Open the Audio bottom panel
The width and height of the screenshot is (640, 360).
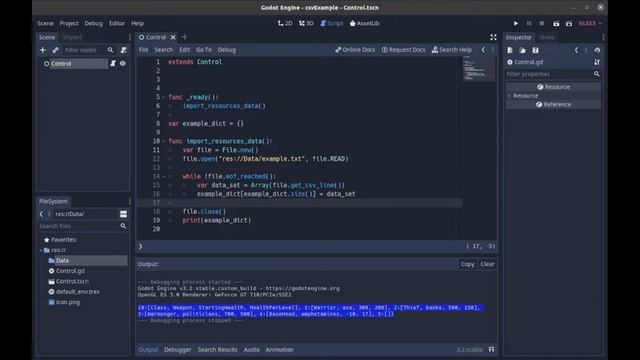pyautogui.click(x=251, y=350)
